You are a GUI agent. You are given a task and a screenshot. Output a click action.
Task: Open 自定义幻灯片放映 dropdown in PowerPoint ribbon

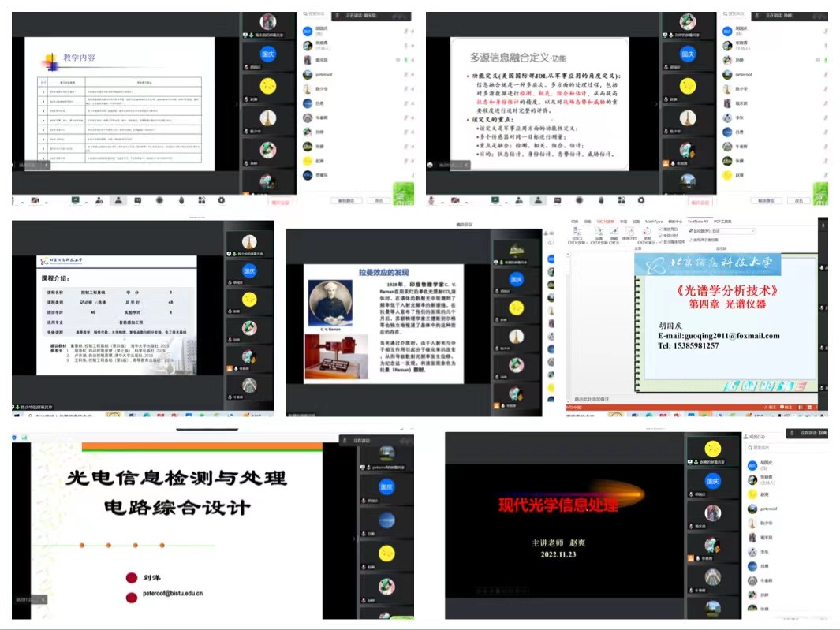click(577, 236)
